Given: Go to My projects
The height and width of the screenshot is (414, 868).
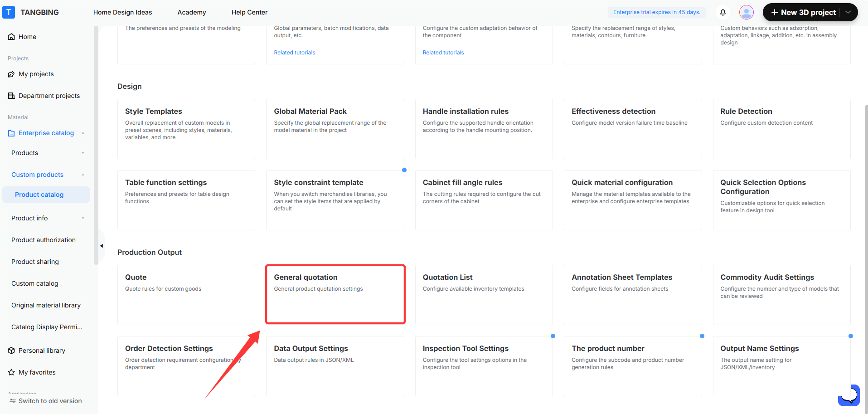Looking at the screenshot, I should [36, 74].
